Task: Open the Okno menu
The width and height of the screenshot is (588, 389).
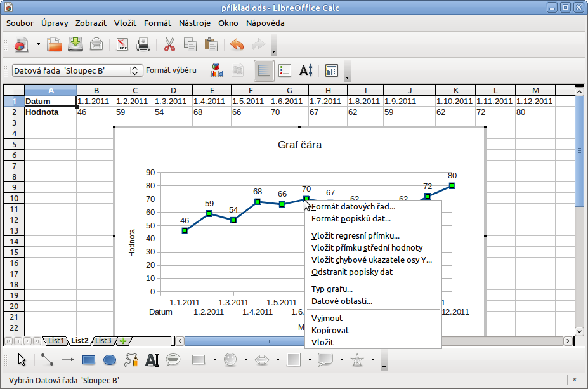Action: click(228, 23)
